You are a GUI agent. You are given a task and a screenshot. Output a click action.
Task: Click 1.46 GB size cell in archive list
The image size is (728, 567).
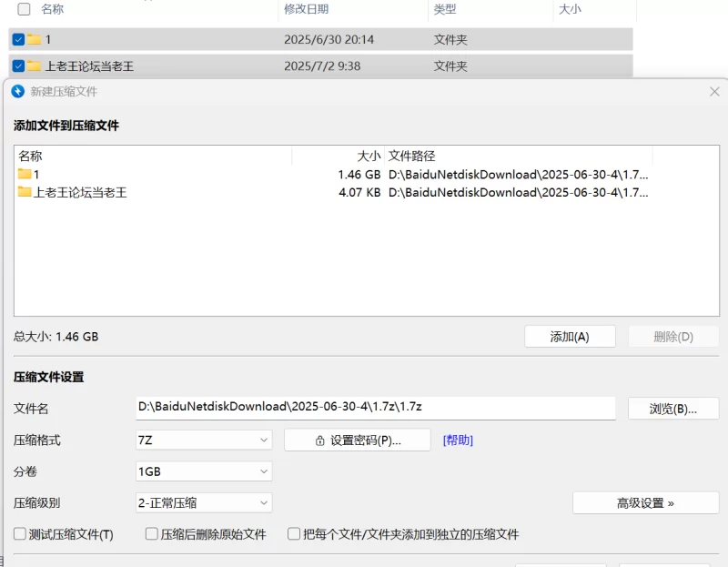(x=359, y=175)
